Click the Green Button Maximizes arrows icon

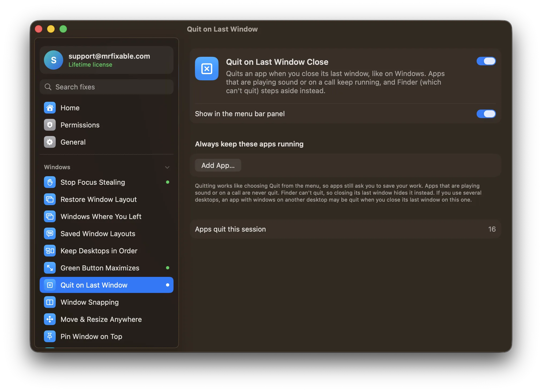tap(50, 268)
